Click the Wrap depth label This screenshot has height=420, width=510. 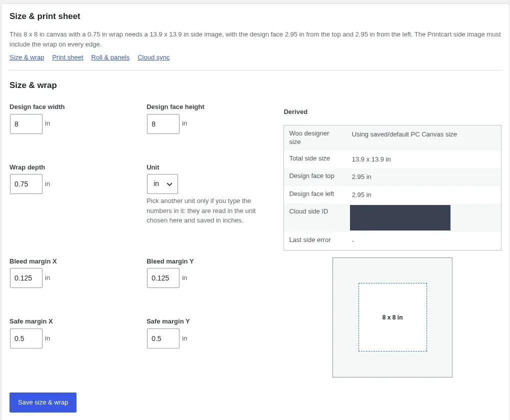(27, 167)
